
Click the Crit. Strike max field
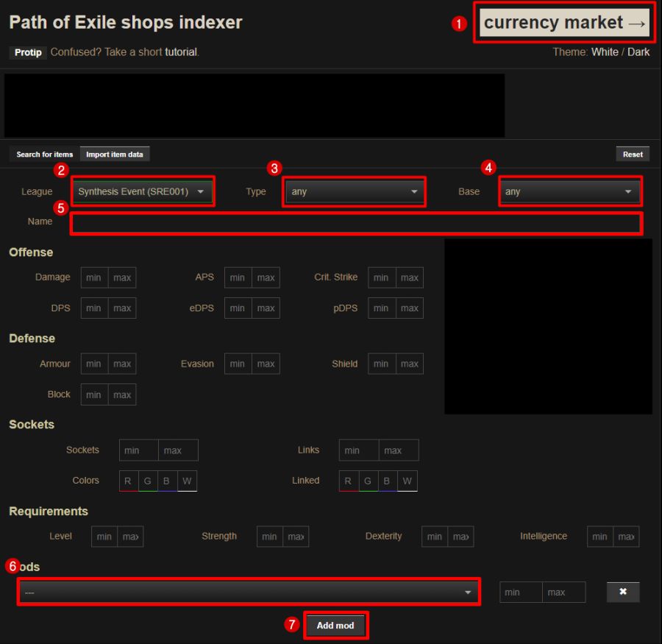pos(410,277)
